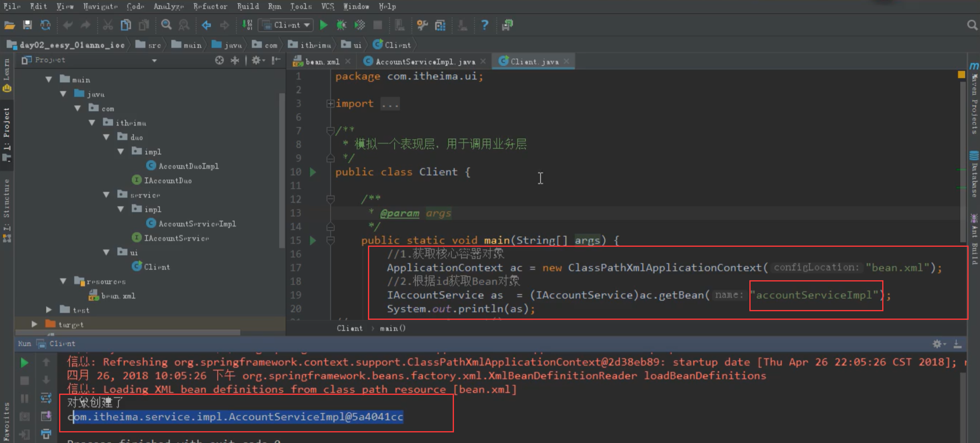980x443 pixels.
Task: Toggle soft-wrap icon in Run console
Action: point(46,398)
